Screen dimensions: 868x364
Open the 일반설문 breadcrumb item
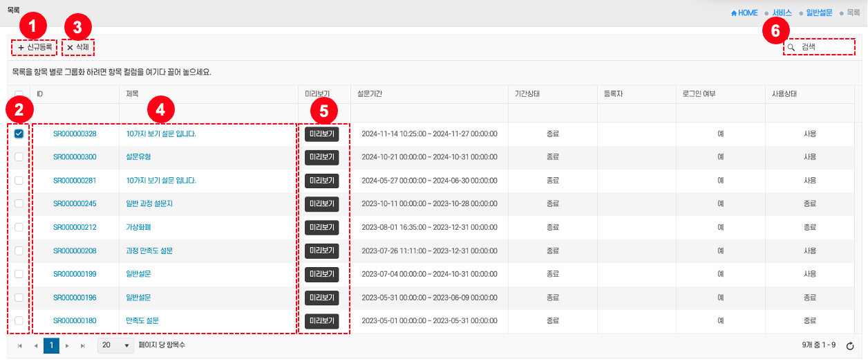coord(819,13)
